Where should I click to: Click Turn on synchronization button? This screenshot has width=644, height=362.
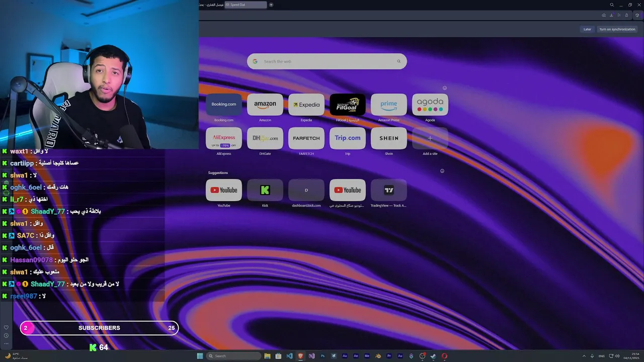[x=617, y=29]
